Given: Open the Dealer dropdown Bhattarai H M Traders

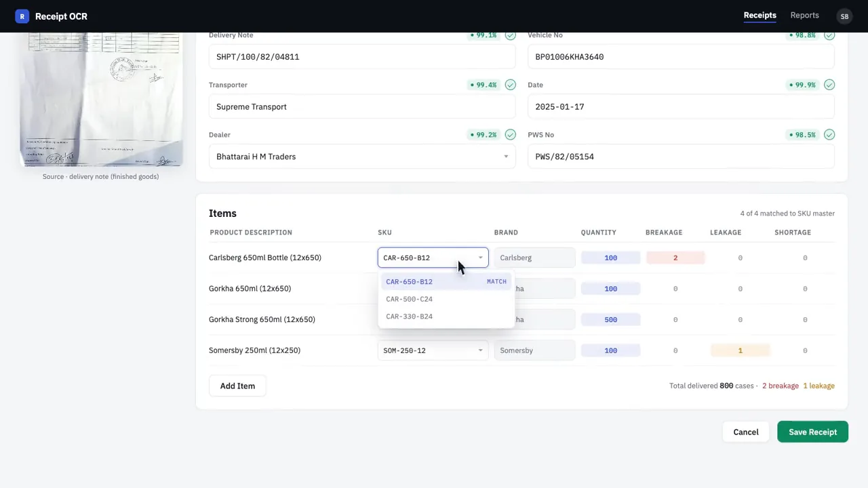Looking at the screenshot, I should tap(362, 157).
